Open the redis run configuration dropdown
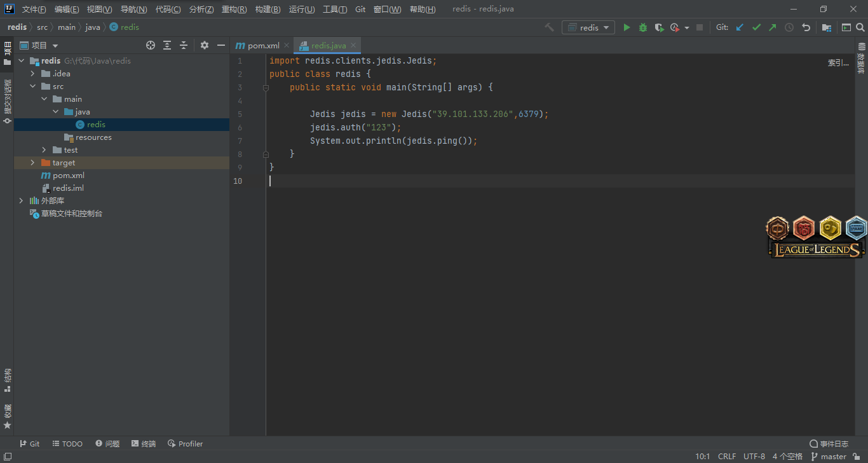Viewport: 868px width, 463px height. point(588,27)
